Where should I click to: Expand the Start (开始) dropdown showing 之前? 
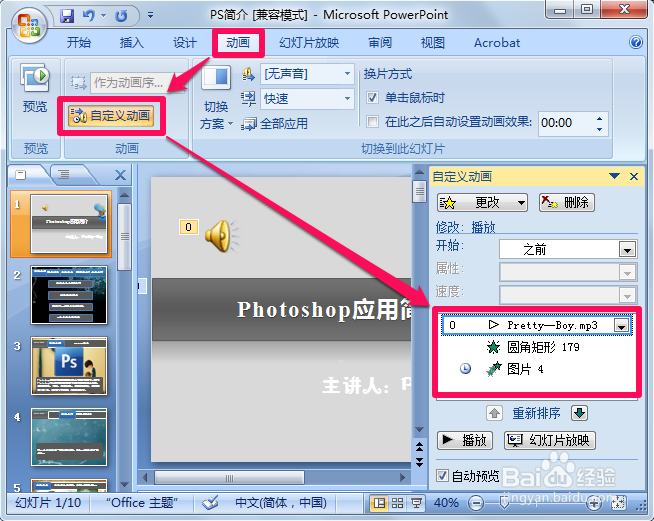[x=627, y=250]
